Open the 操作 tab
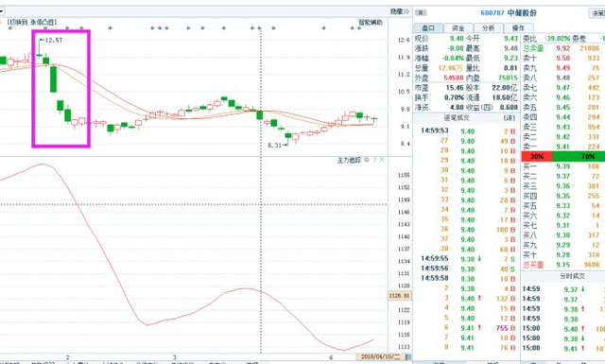This screenshot has height=364, width=605. coord(518,28)
